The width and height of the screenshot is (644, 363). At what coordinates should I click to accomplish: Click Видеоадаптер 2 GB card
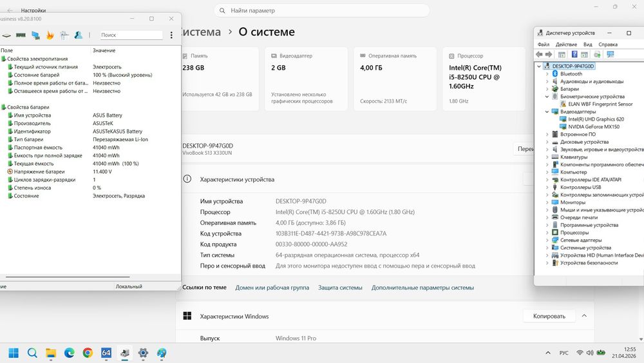point(306,79)
